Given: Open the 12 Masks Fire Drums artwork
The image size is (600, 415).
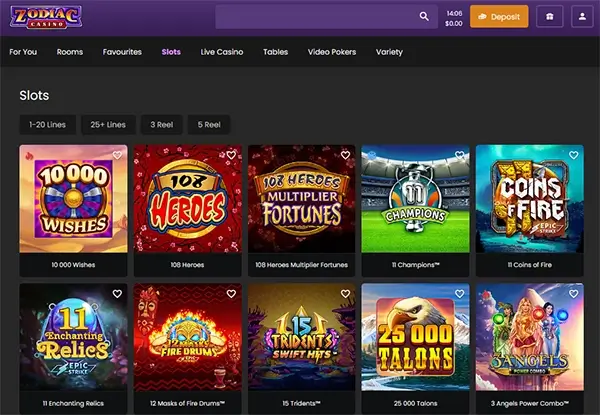Looking at the screenshot, I should point(188,337).
